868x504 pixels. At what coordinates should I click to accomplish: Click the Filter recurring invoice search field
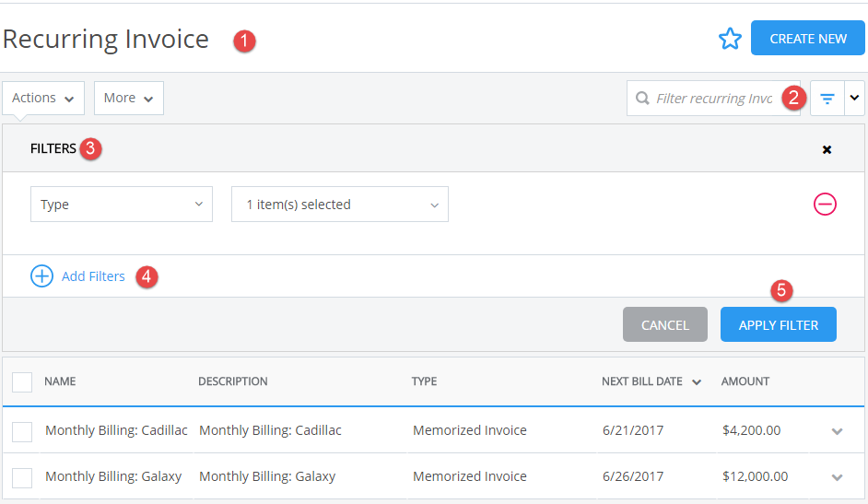[713, 99]
